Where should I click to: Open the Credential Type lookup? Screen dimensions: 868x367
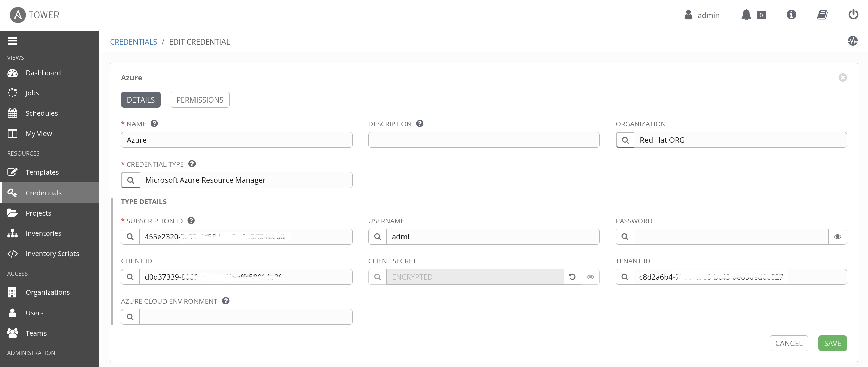(130, 180)
